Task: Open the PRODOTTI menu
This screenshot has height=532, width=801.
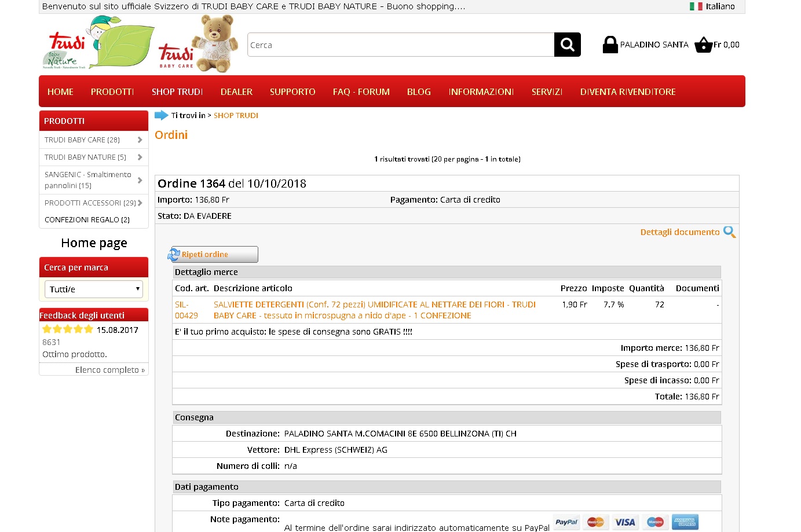Action: [x=112, y=91]
